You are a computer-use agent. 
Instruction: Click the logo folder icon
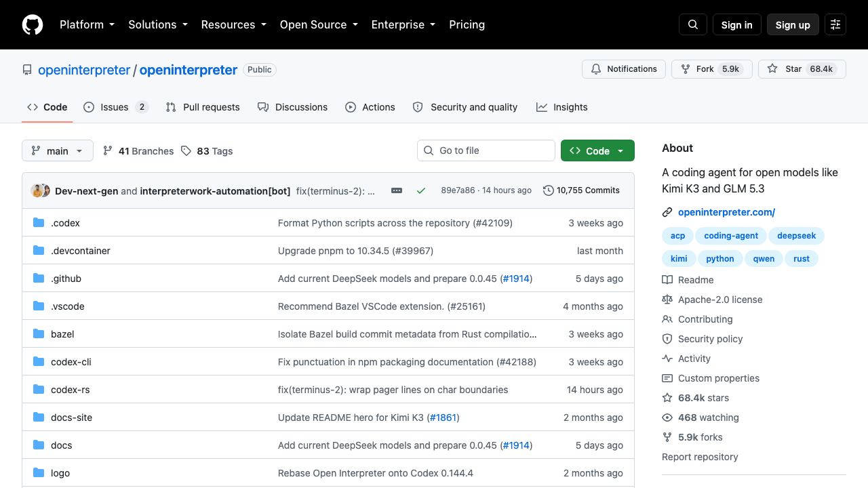point(39,473)
